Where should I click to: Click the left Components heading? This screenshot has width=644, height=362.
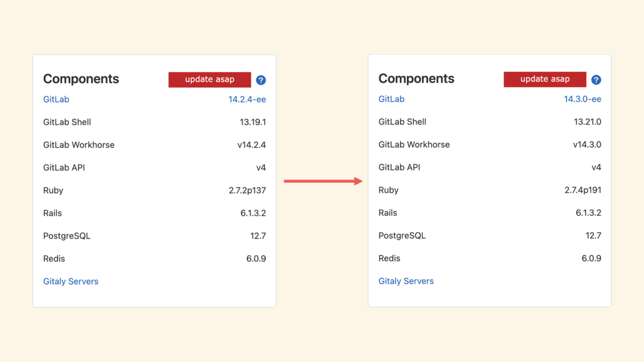81,79
